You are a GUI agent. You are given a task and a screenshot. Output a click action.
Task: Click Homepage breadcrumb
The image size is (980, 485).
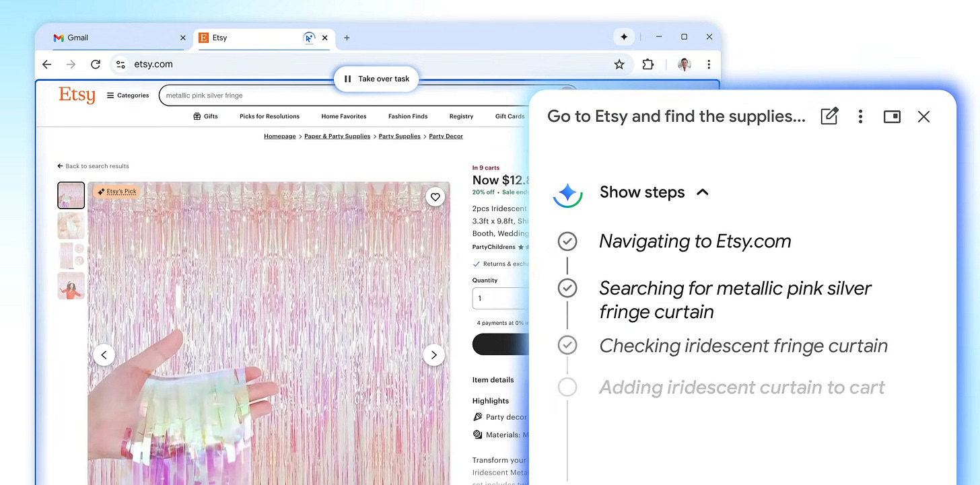[x=280, y=137]
